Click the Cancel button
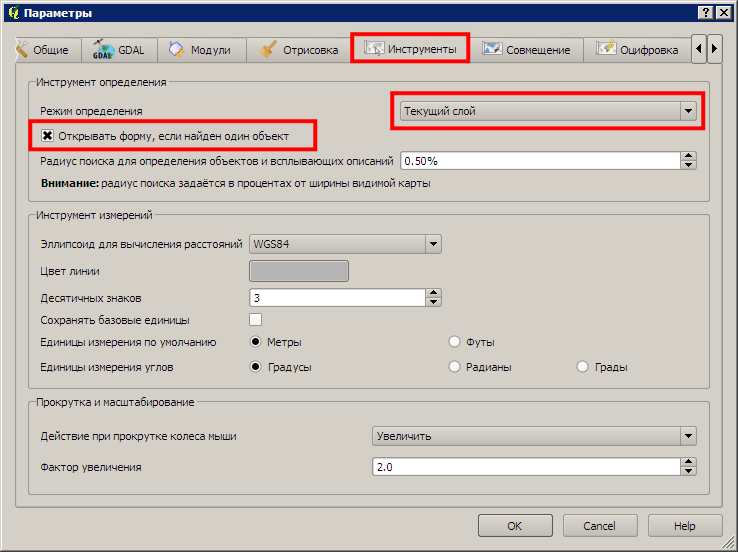Viewport: 738px width, 552px height. pyautogui.click(x=600, y=526)
